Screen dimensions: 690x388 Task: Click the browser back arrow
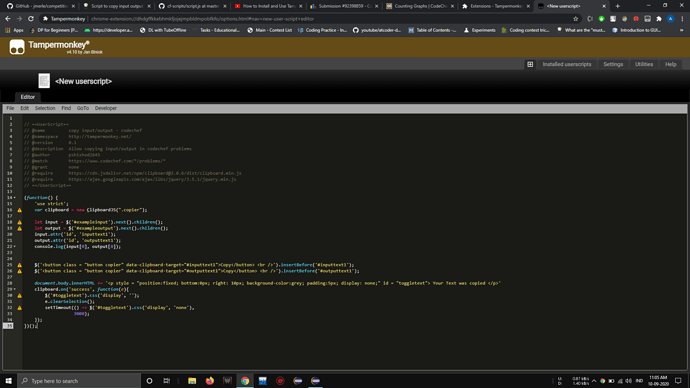coord(7,19)
